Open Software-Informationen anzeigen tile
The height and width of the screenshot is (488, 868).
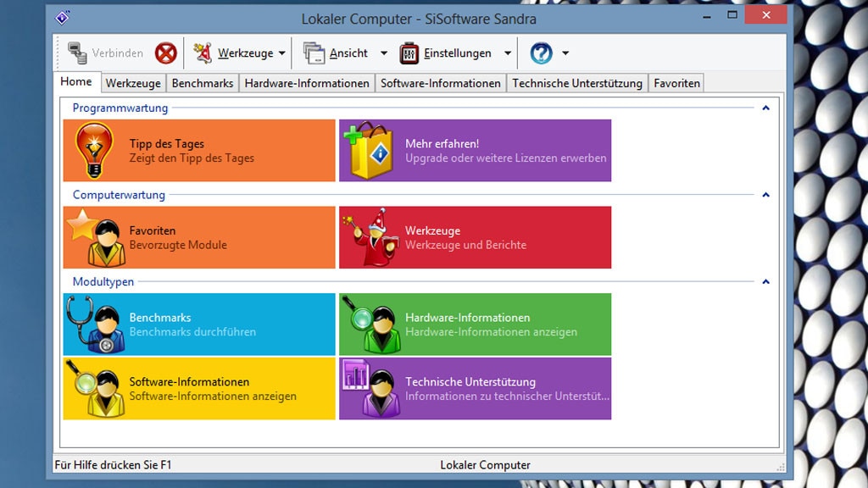pyautogui.click(x=199, y=389)
